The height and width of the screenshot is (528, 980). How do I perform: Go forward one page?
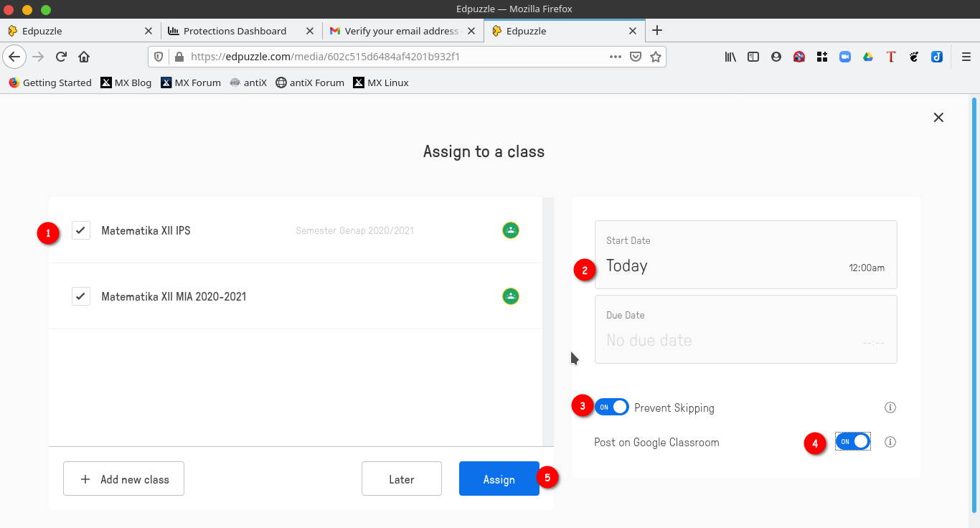tap(38, 57)
